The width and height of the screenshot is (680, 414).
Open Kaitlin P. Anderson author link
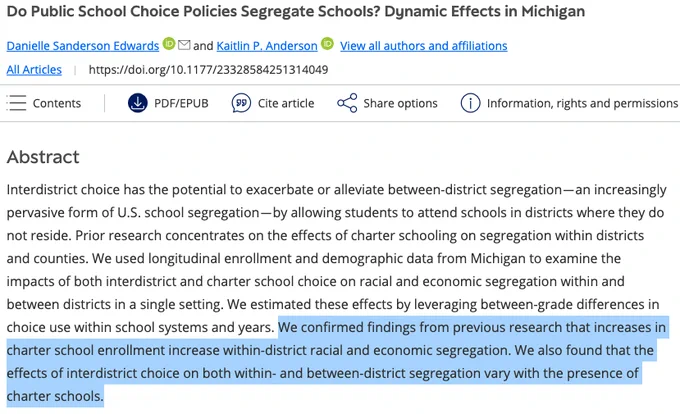tap(267, 46)
